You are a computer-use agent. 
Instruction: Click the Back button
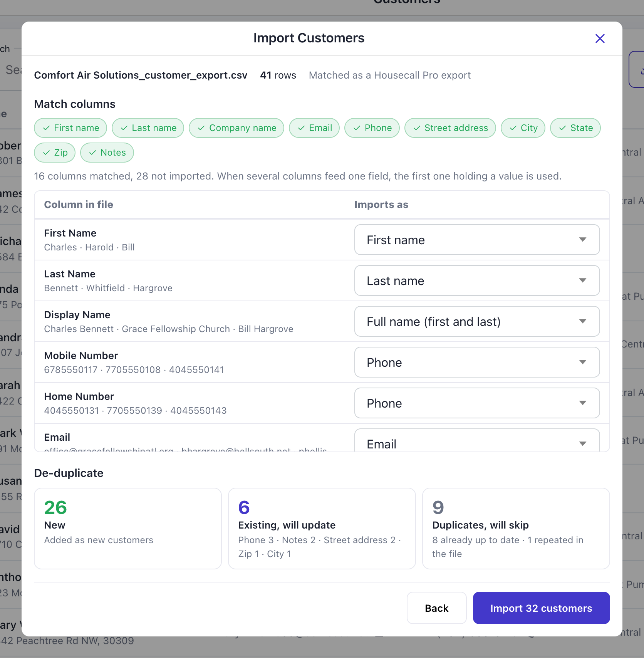point(437,608)
